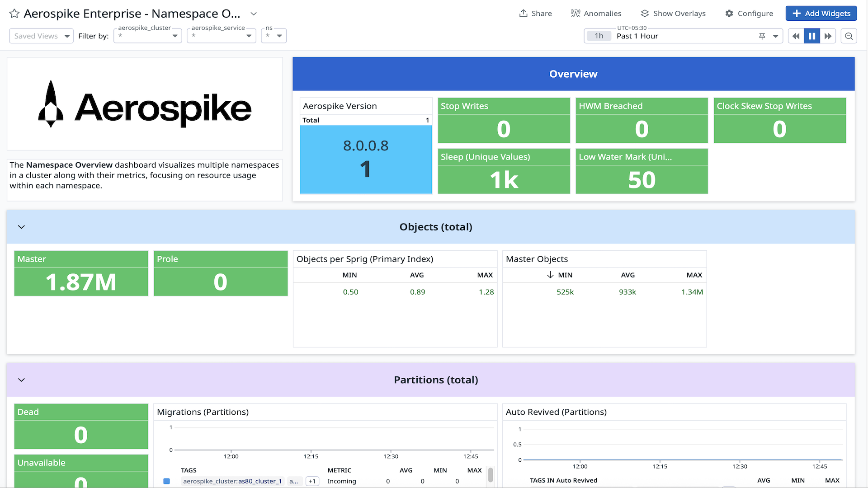Viewport: 868px width, 488px height.
Task: Collapse the Partitions (total) section
Action: (x=21, y=380)
